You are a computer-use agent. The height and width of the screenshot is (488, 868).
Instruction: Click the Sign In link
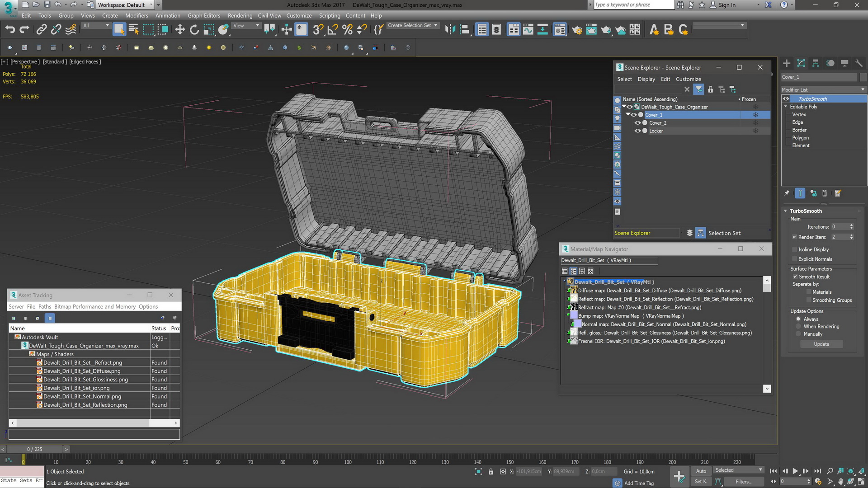(x=727, y=5)
